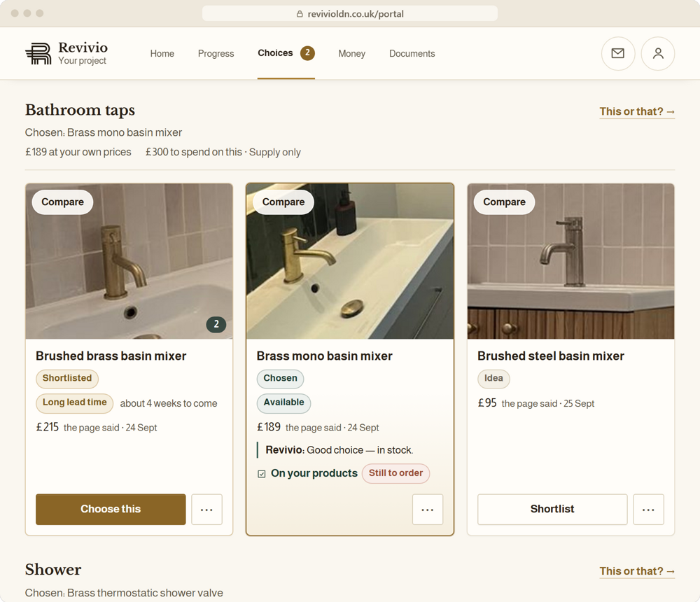Click the lock icon in the address bar
Viewport: 700px width, 602px height.
click(x=300, y=14)
